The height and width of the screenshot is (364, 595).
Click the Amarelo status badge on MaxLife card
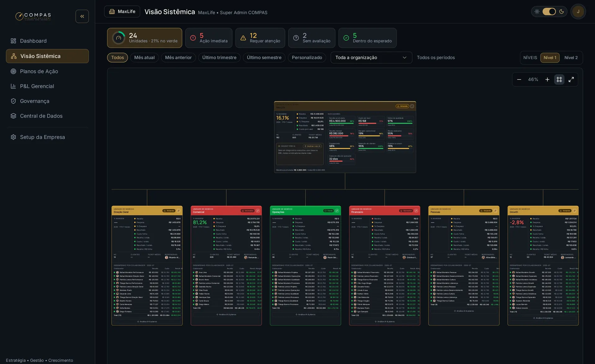coord(402,106)
